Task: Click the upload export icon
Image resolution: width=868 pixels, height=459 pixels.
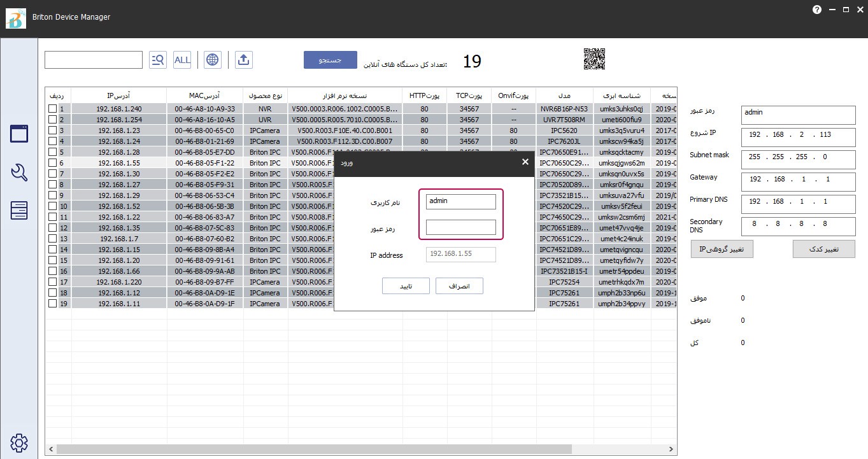Action: [x=243, y=60]
